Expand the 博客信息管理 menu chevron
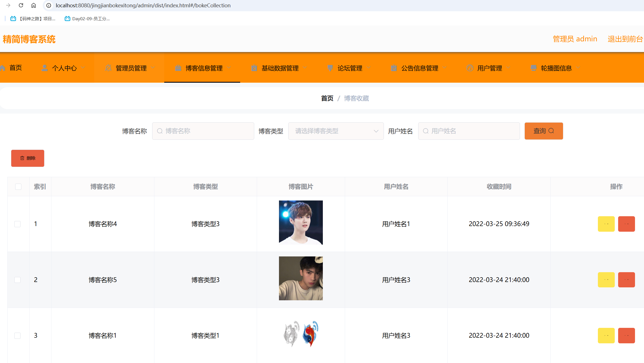 tap(229, 67)
